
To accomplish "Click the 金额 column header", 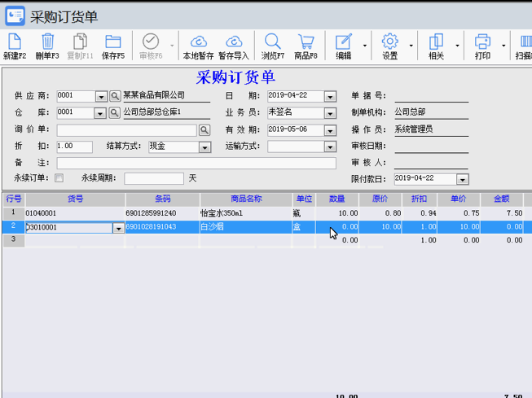I will 502,199.
